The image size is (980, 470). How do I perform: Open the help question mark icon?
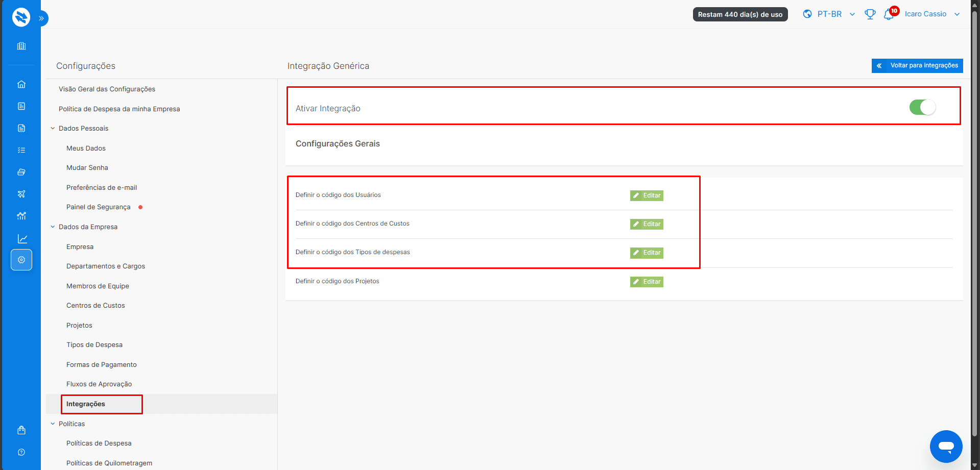tap(21, 452)
